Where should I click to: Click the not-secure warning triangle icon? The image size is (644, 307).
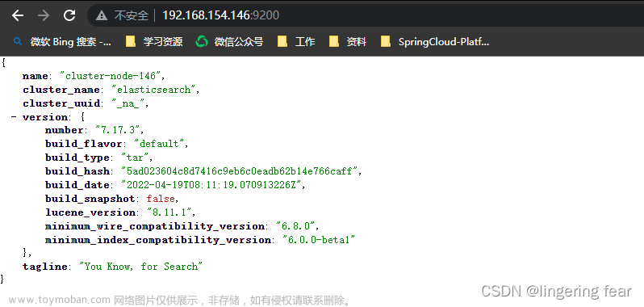102,15
